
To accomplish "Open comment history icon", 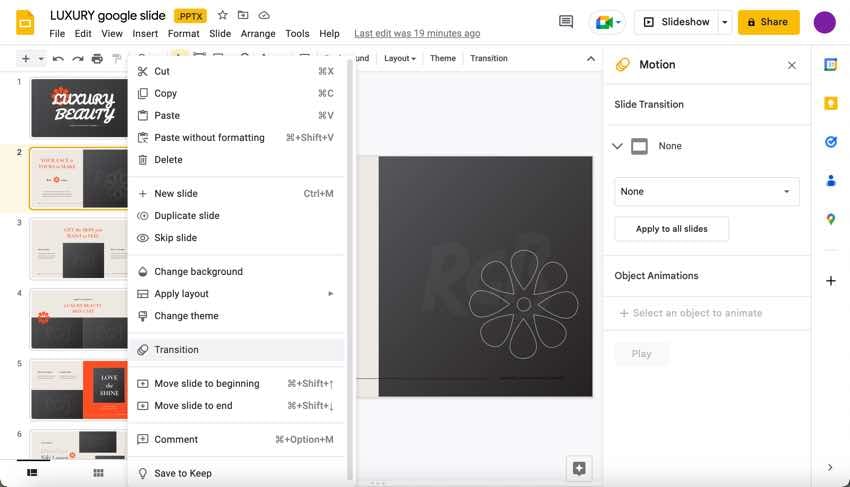I will tap(566, 21).
